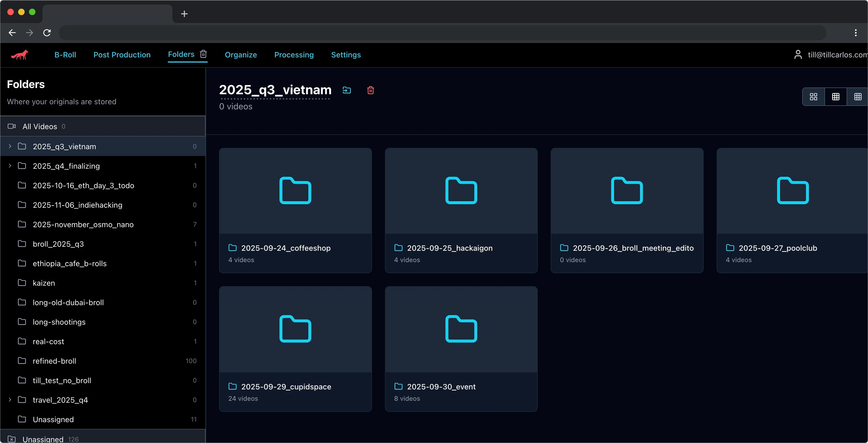Switch to the dense grid view

(x=858, y=97)
